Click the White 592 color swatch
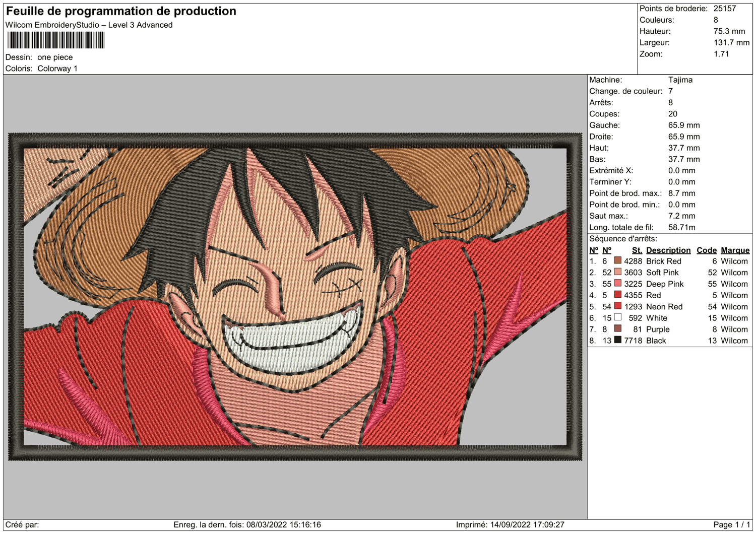 (617, 317)
